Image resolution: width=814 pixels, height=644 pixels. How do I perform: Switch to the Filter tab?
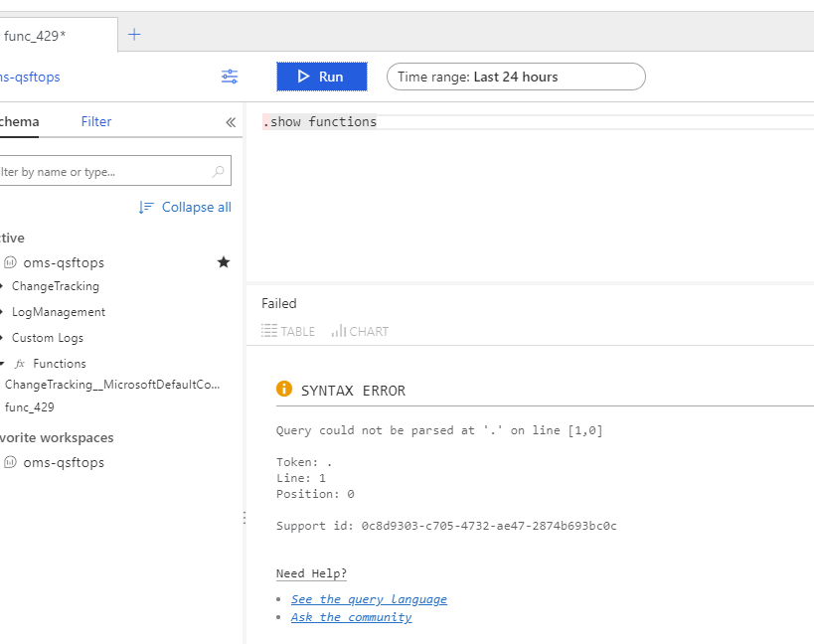[96, 121]
